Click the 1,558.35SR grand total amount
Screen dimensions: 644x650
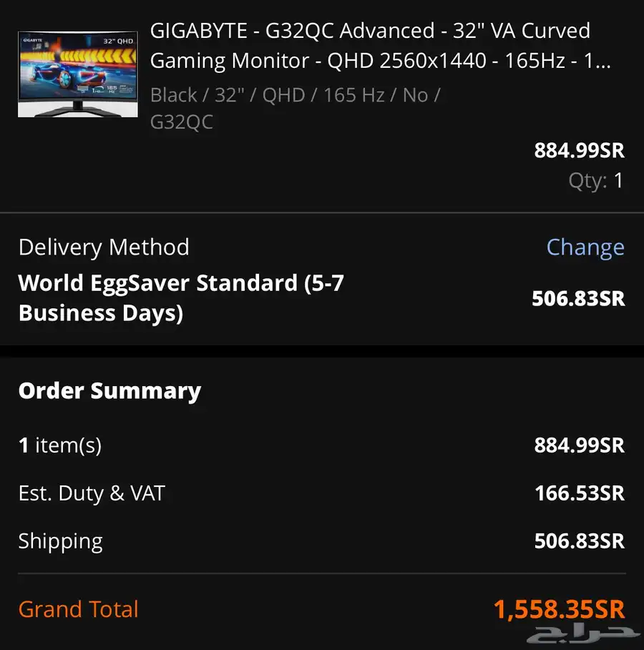pyautogui.click(x=559, y=609)
